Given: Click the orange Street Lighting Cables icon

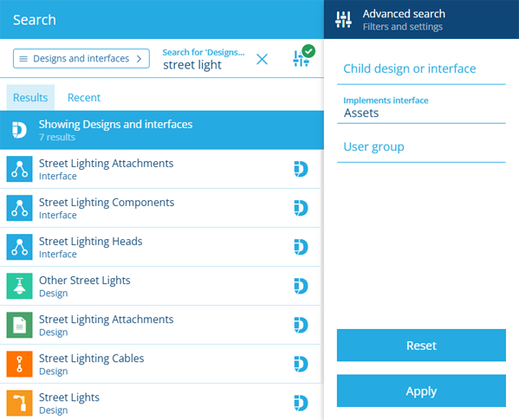Looking at the screenshot, I should point(20,364).
